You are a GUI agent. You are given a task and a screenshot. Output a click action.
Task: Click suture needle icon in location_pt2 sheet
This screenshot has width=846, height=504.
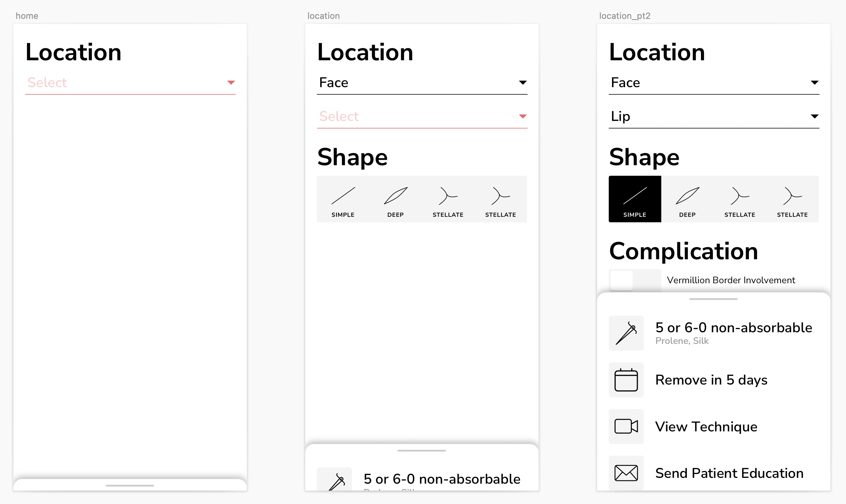(626, 333)
